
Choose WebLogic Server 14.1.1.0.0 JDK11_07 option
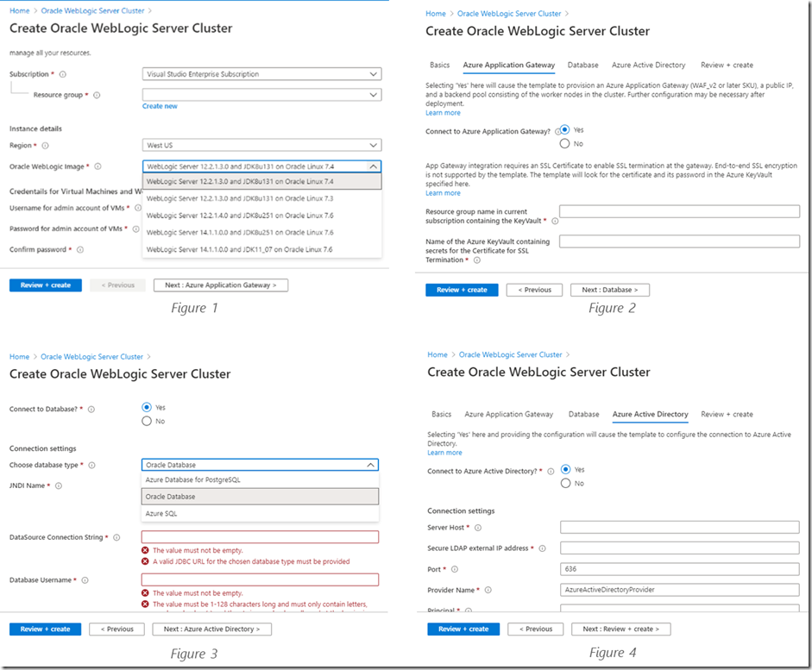262,249
